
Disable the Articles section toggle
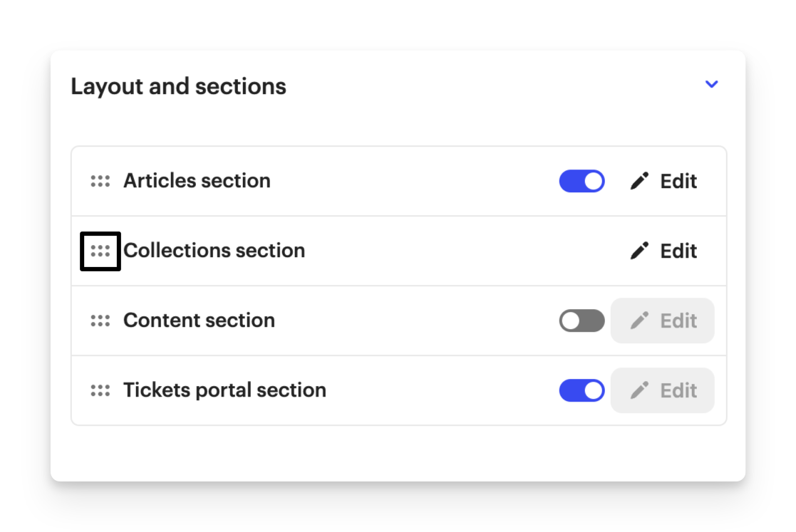pos(582,181)
